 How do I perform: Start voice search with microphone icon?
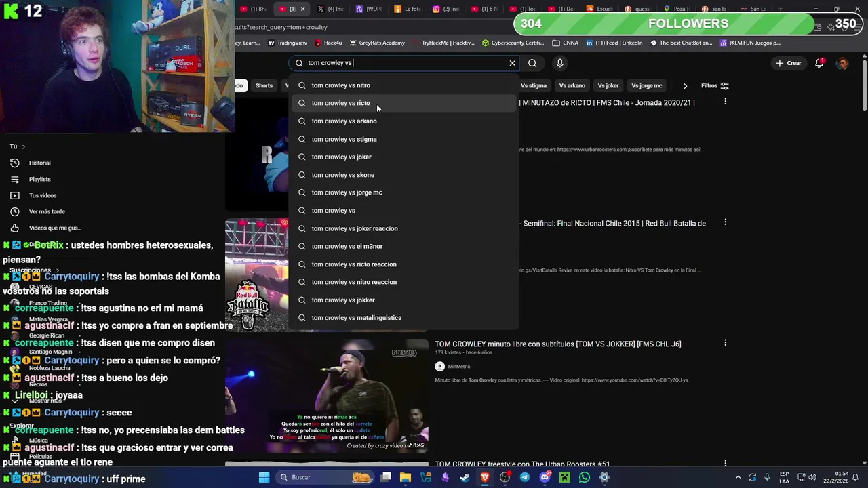(x=559, y=63)
